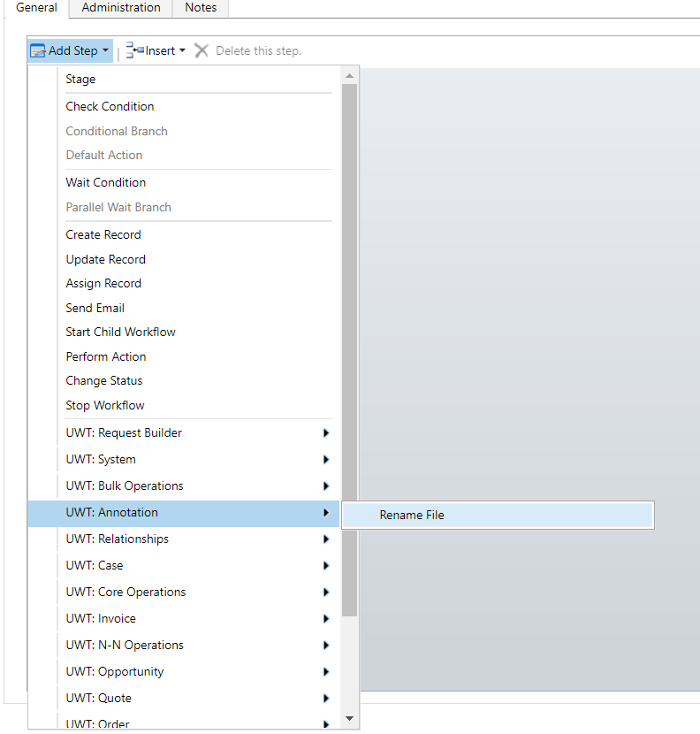Click the UWT: Core Operations label
This screenshot has height=734, width=700.
pos(126,593)
